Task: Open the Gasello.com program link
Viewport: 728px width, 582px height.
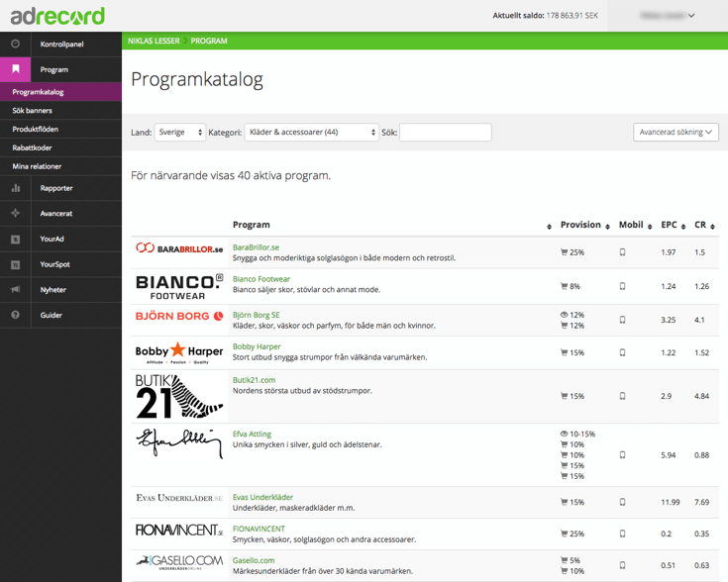Action: point(254,560)
